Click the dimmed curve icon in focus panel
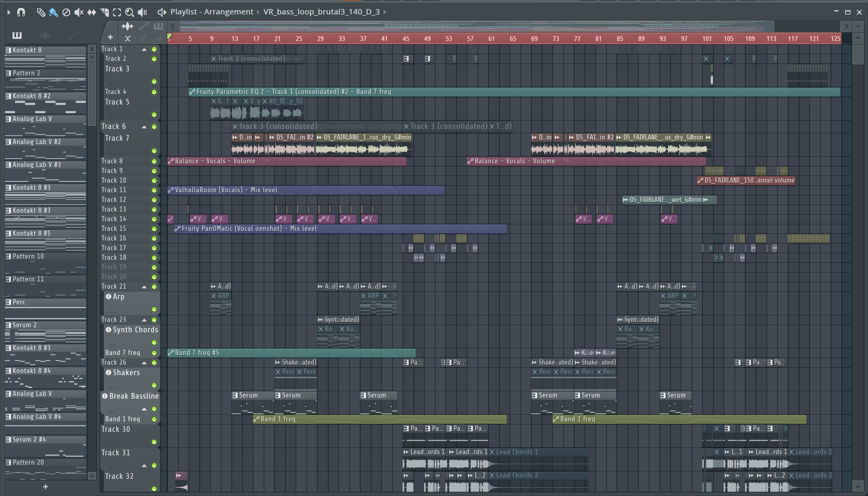 click(x=143, y=39)
